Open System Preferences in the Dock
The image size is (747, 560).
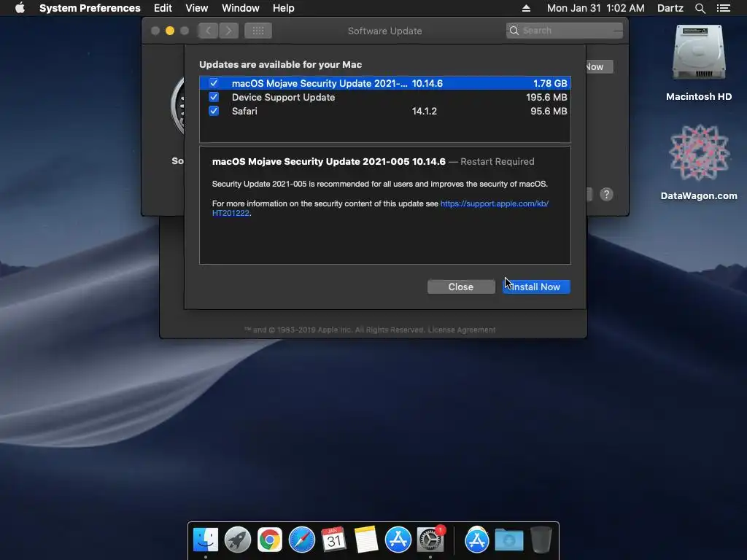tap(430, 540)
